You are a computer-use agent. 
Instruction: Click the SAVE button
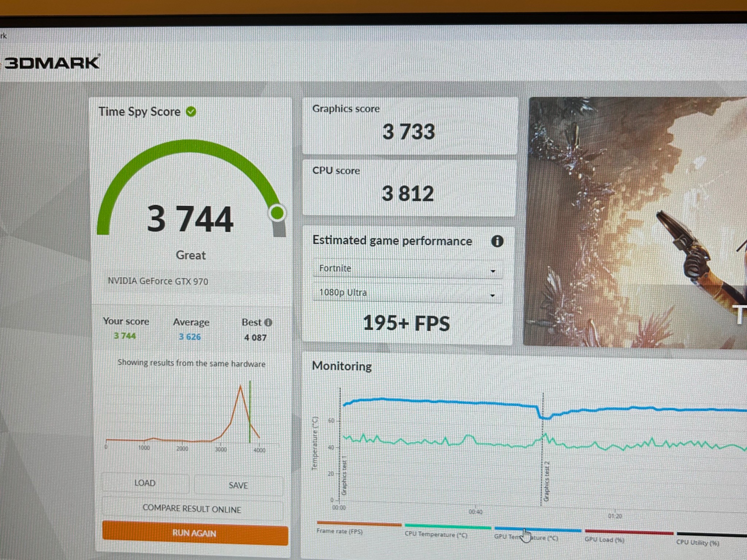coord(238,485)
